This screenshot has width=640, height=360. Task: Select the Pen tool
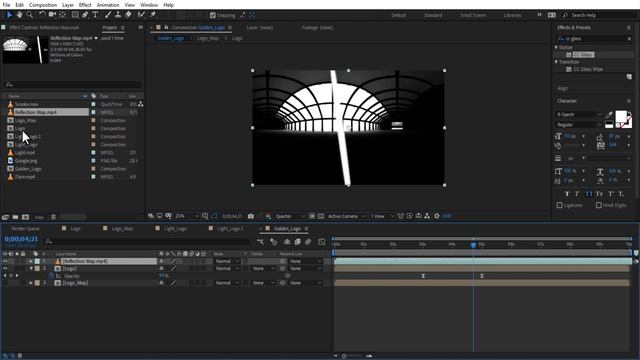click(x=85, y=15)
